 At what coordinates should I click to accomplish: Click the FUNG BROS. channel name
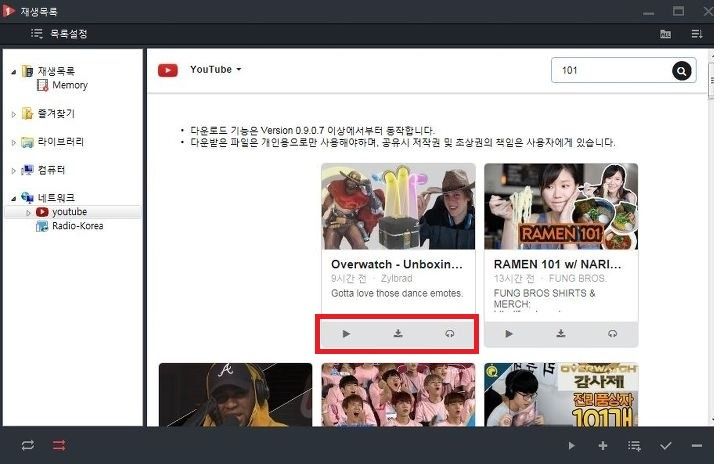tap(578, 278)
